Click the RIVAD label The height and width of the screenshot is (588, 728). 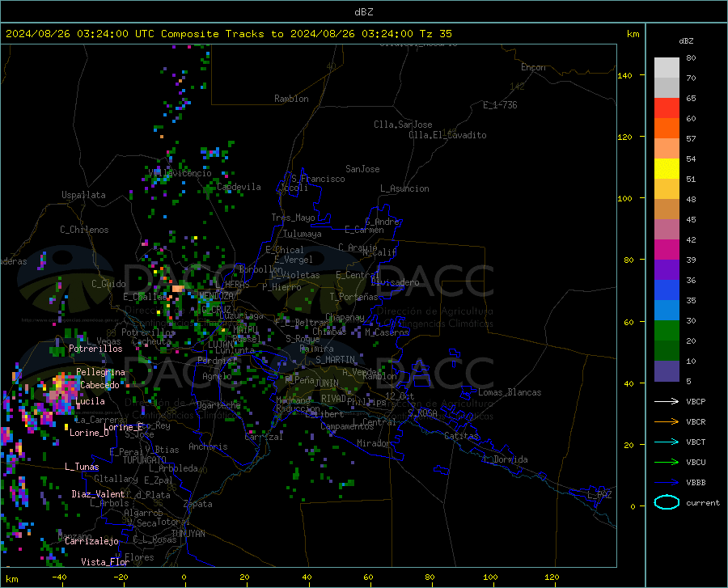(333, 399)
